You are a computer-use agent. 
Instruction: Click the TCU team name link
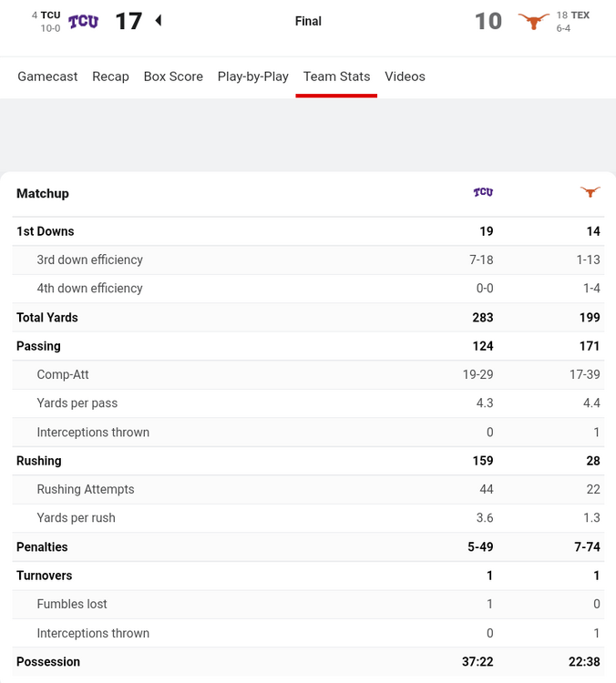pos(50,15)
